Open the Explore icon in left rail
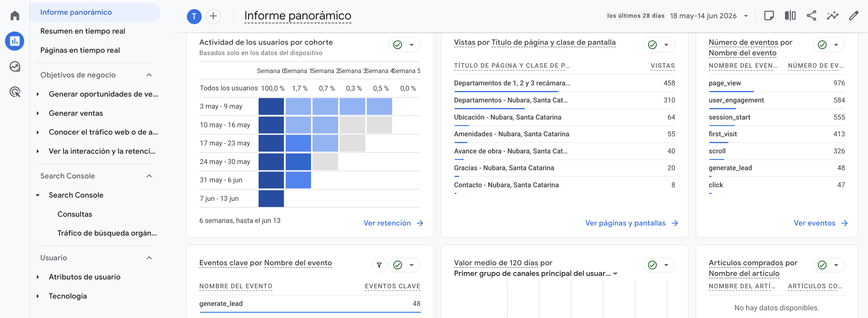This screenshot has width=868, height=318. pyautogui.click(x=15, y=67)
